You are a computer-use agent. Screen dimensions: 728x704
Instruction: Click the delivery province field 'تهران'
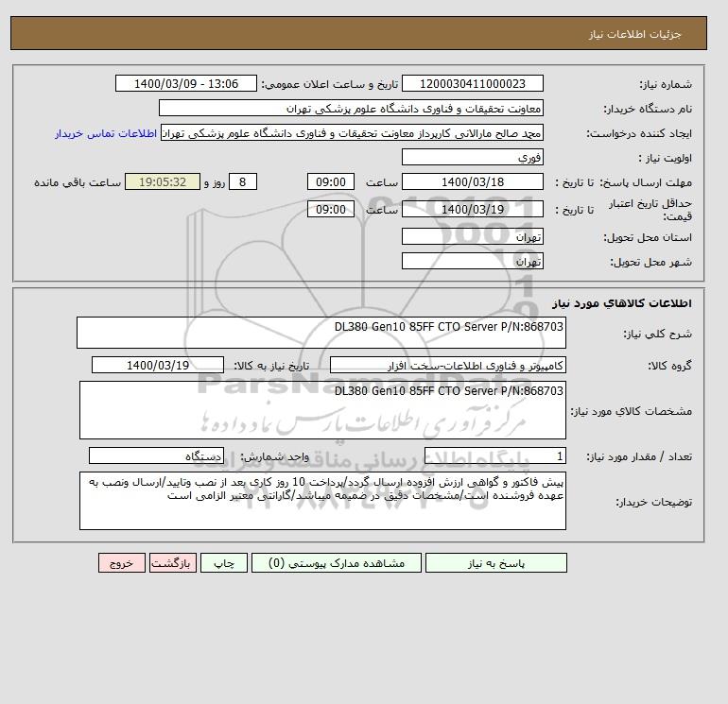click(x=472, y=236)
